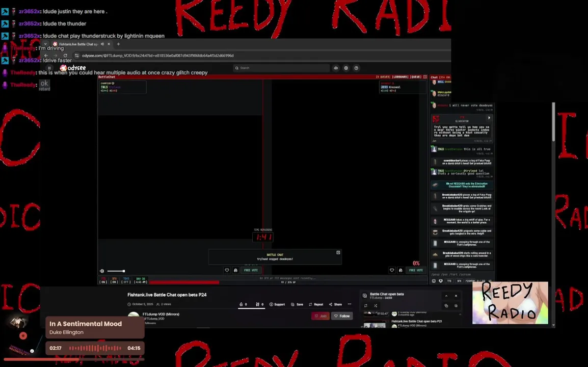Join the FTLdump VOD channel membership
The image size is (588, 367).
pyautogui.click(x=320, y=316)
